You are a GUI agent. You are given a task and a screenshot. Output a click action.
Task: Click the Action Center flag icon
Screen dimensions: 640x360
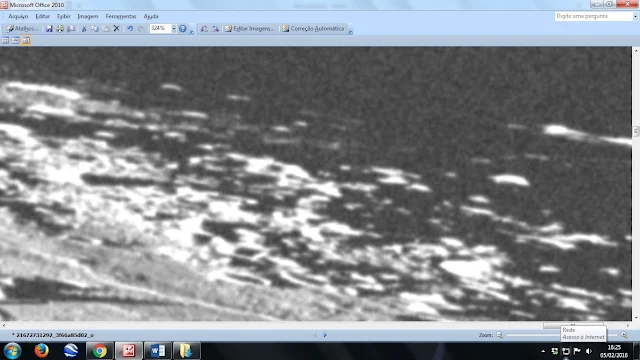(577, 351)
